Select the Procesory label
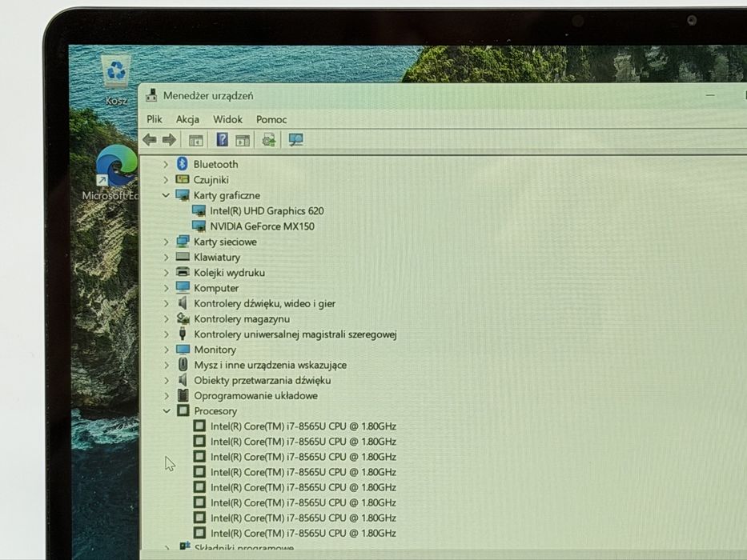The width and height of the screenshot is (747, 560). (x=215, y=411)
